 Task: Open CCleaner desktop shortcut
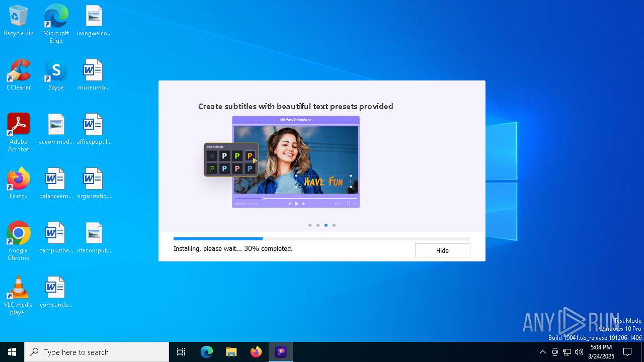point(19,75)
